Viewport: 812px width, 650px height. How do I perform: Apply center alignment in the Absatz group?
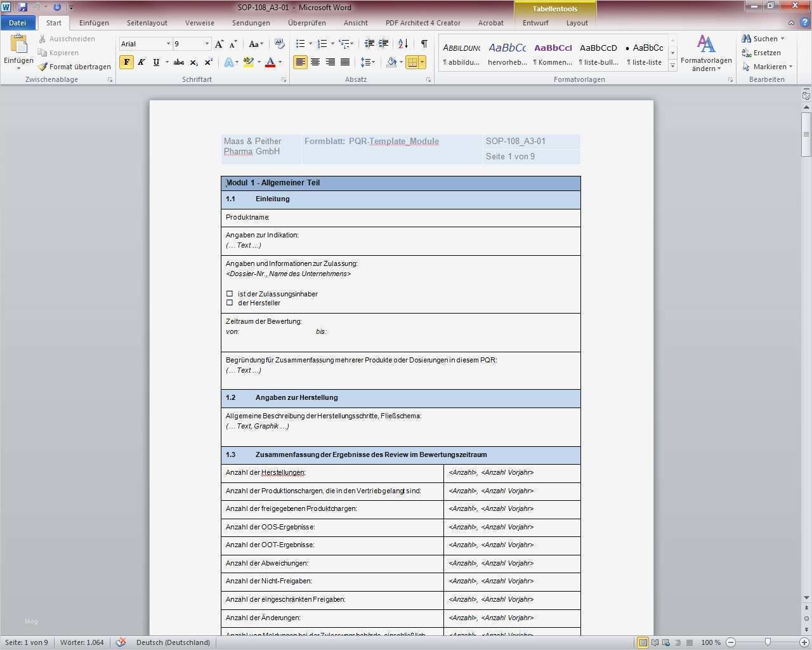[315, 62]
